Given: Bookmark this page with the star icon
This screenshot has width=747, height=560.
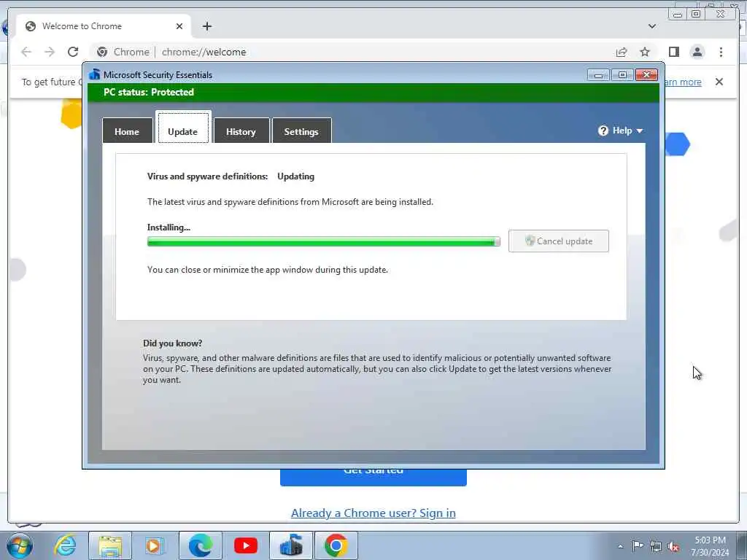Looking at the screenshot, I should [645, 52].
